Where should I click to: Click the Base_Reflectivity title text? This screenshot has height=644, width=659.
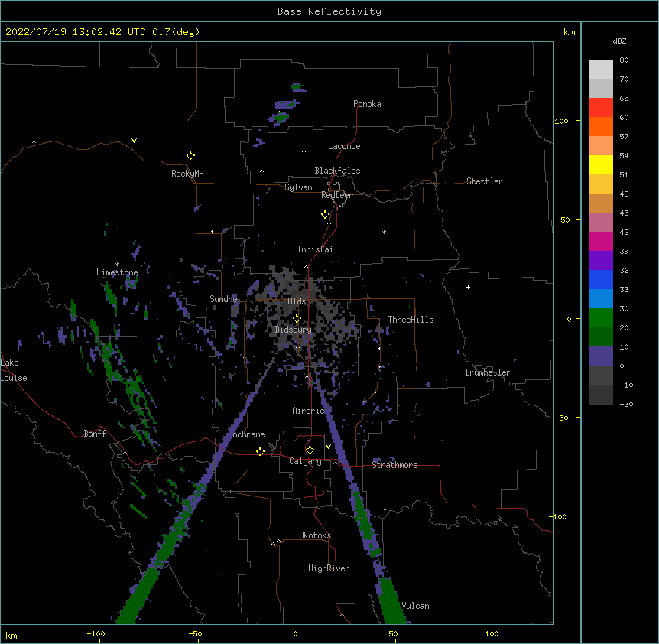click(x=329, y=11)
